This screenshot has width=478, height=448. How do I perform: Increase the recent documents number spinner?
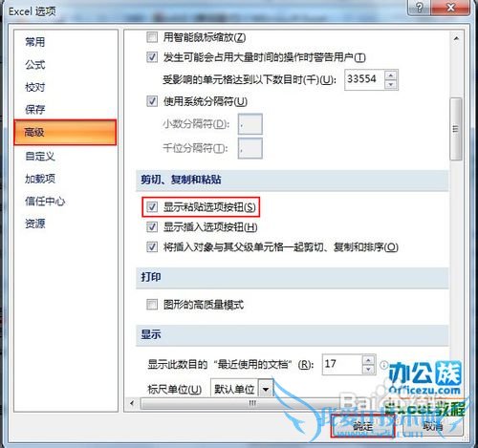click(x=368, y=360)
